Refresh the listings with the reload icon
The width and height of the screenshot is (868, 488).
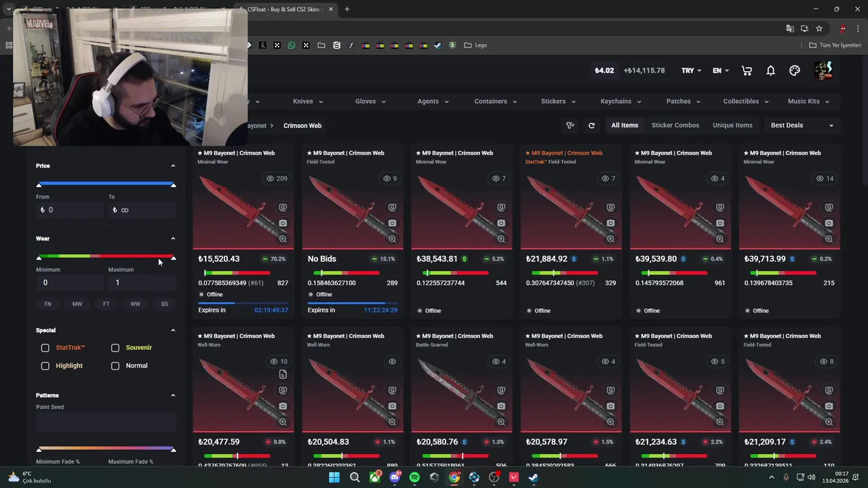pyautogui.click(x=591, y=125)
